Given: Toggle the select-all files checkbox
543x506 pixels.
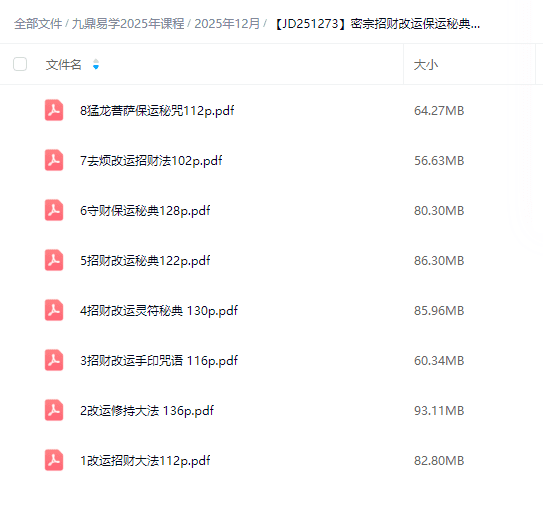Looking at the screenshot, I should (20, 64).
